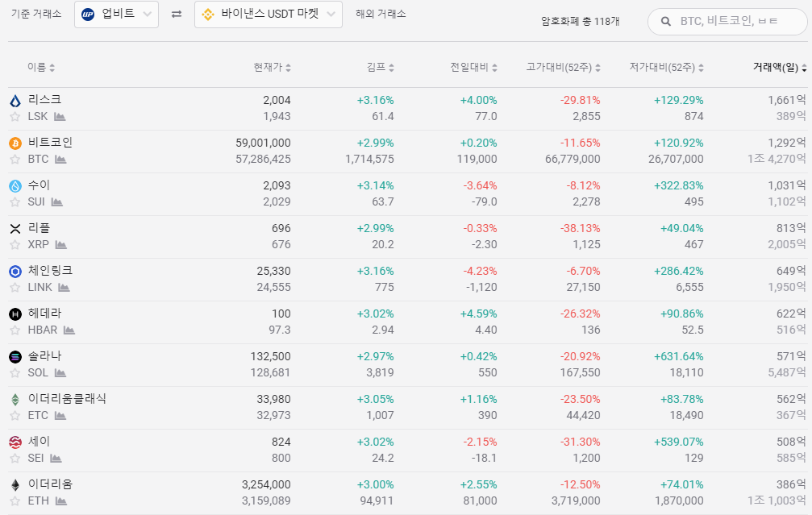This screenshot has height=515, width=812.
Task: Open the 바이낸스 USDT 마켓 dropdown
Action: tap(269, 14)
